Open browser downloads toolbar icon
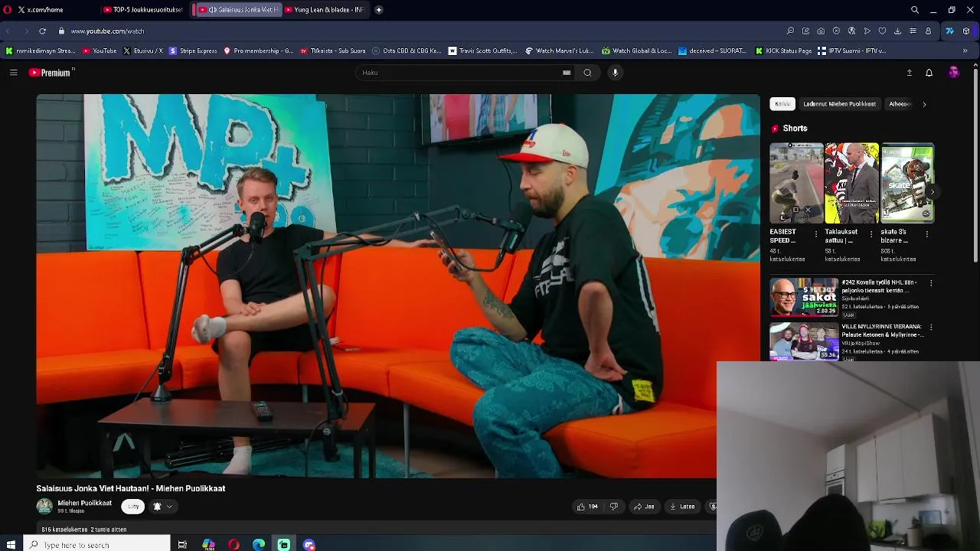 tap(897, 31)
